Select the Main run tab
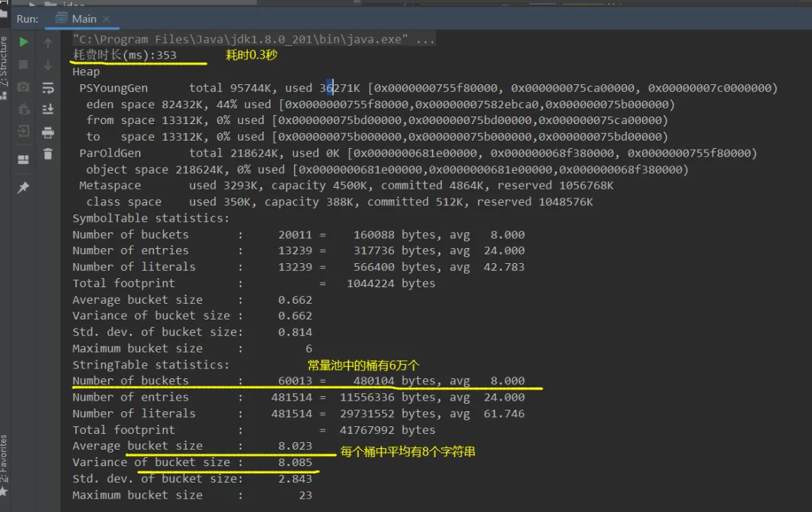 (x=83, y=19)
